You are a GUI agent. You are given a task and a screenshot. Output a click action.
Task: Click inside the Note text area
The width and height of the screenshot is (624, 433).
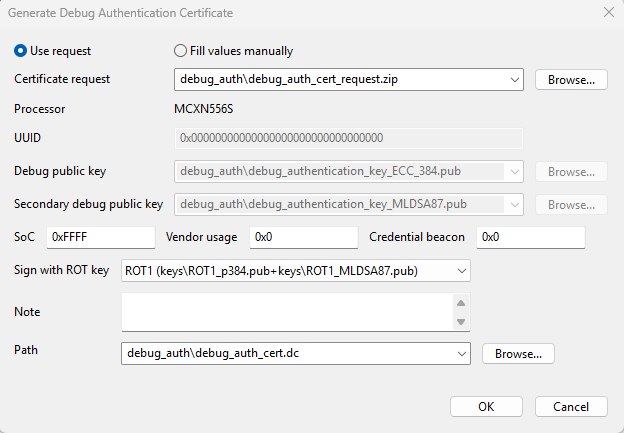[x=285, y=312]
